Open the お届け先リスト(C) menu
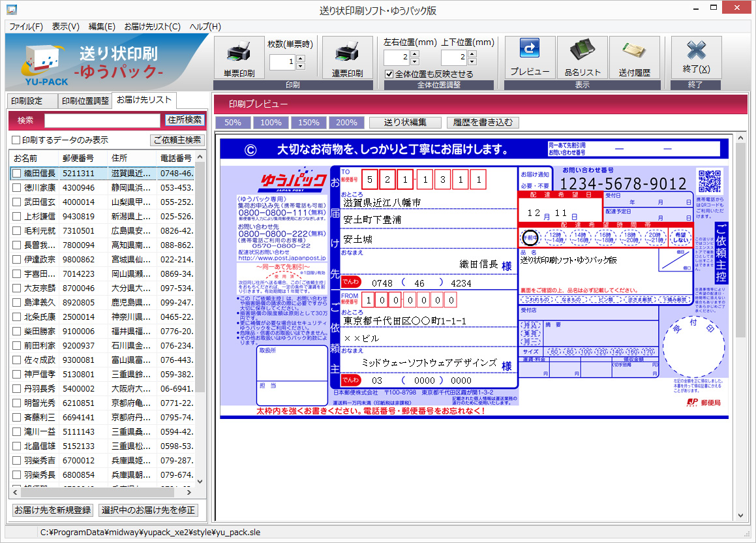 153,27
